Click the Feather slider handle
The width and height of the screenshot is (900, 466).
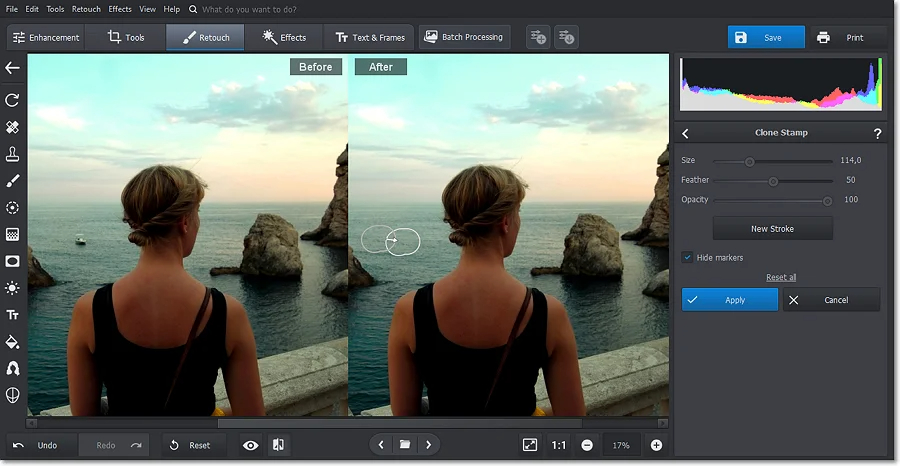point(773,181)
